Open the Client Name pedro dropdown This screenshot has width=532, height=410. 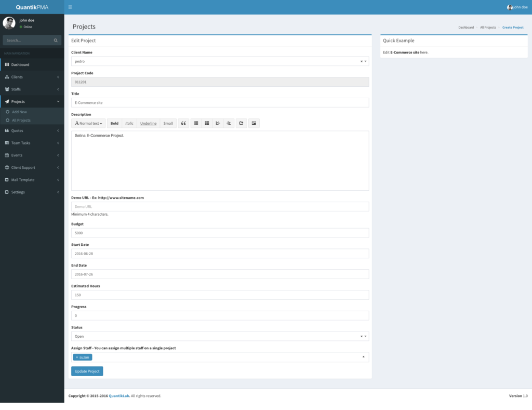pyautogui.click(x=220, y=61)
